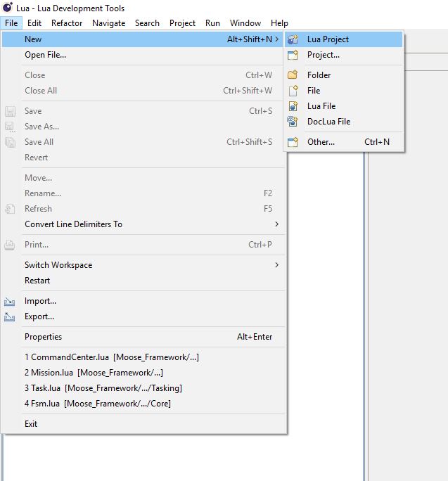Open the Edit menu
The width and height of the screenshot is (448, 481).
(x=34, y=23)
